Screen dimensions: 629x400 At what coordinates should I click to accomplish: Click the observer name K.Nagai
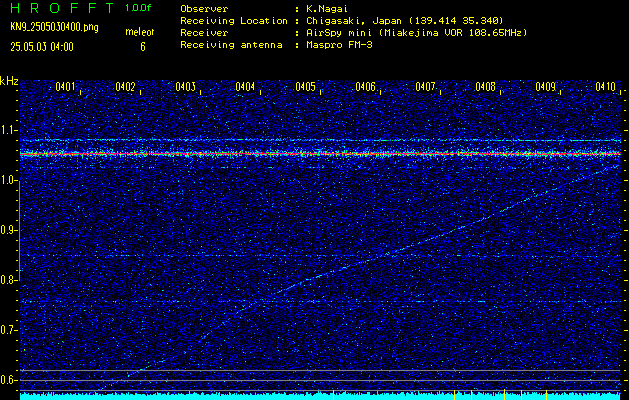click(x=325, y=8)
